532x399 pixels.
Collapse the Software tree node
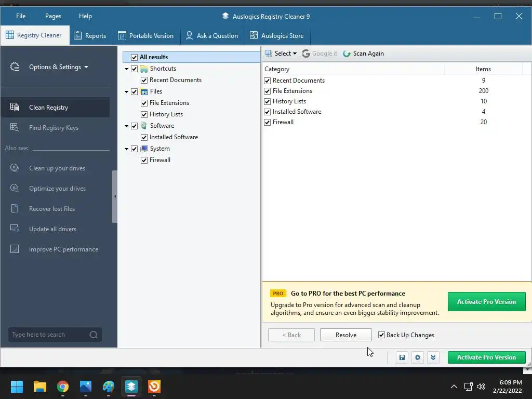(x=127, y=126)
